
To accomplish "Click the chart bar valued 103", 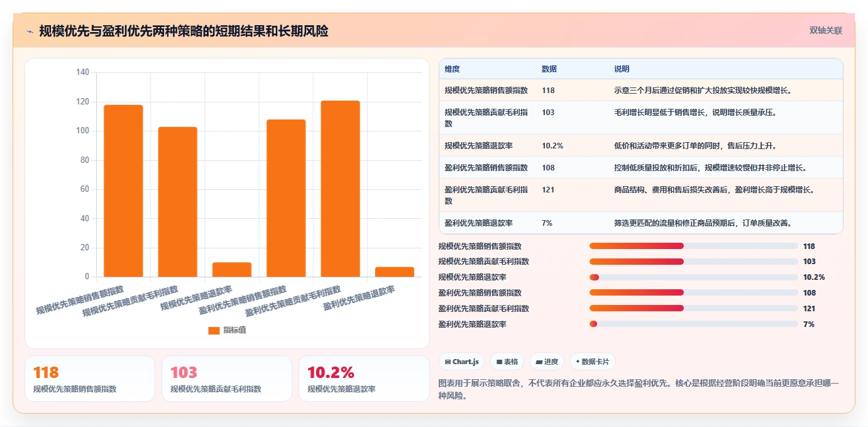I will 177,202.
